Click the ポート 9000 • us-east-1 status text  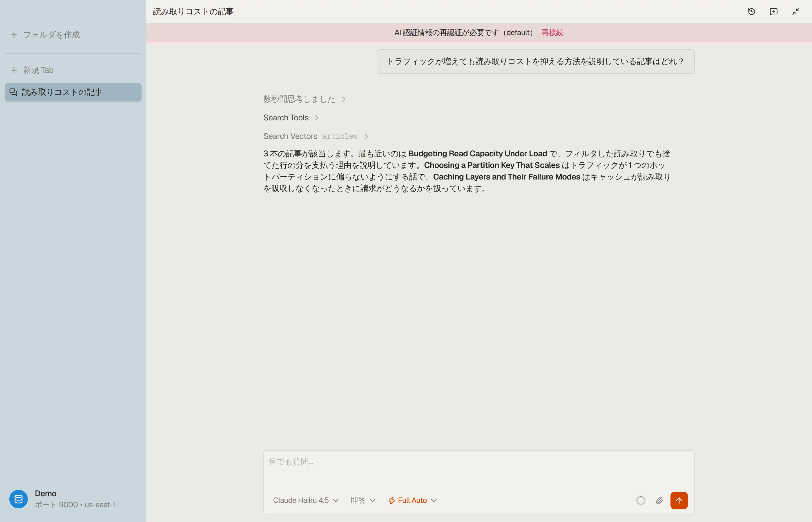pyautogui.click(x=75, y=505)
